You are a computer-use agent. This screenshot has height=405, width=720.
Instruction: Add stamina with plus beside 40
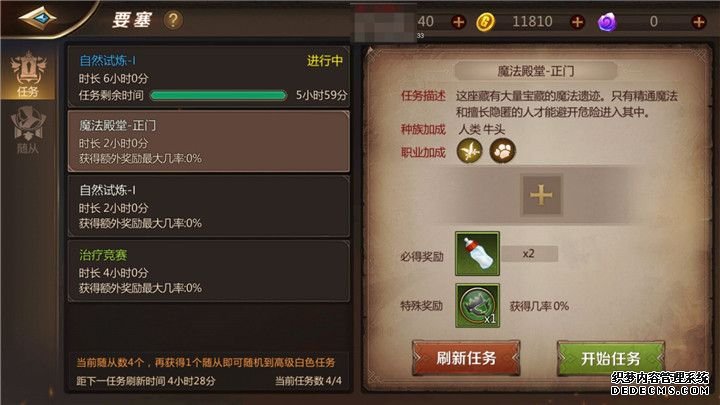coord(458,22)
